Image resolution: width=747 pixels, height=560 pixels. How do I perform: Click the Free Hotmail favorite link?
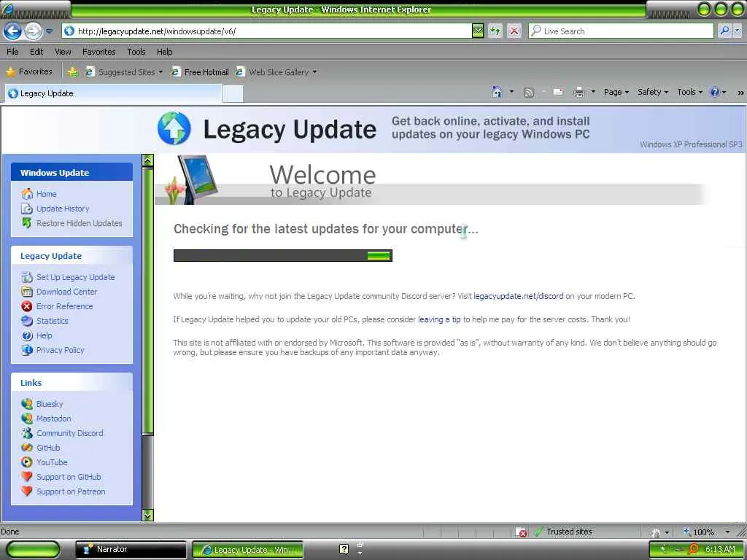tap(200, 72)
